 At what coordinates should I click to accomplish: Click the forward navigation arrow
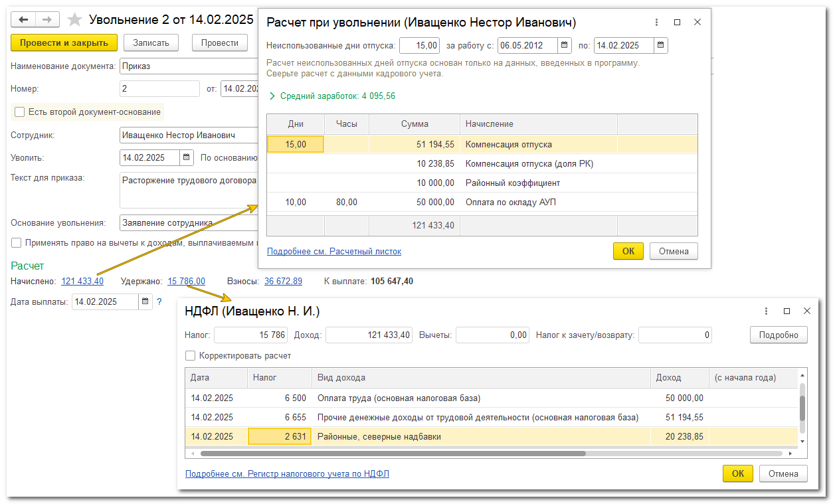pyautogui.click(x=47, y=20)
